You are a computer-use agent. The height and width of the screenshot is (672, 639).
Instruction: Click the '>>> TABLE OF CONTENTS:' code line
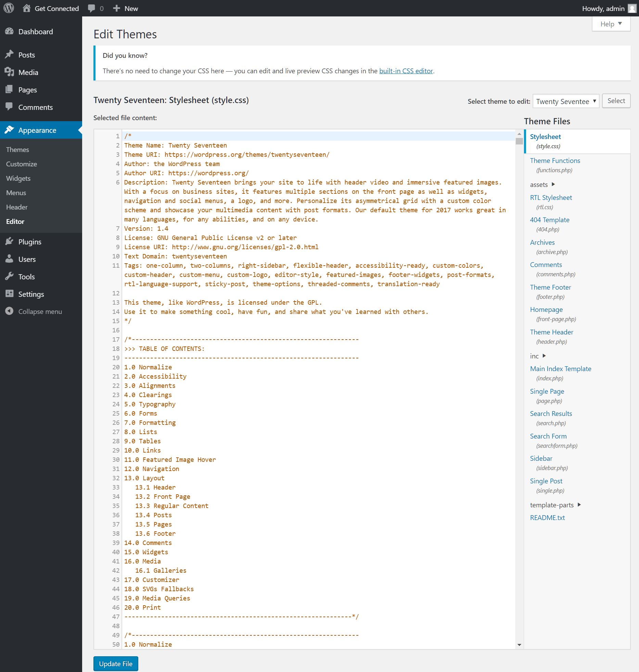[164, 348]
